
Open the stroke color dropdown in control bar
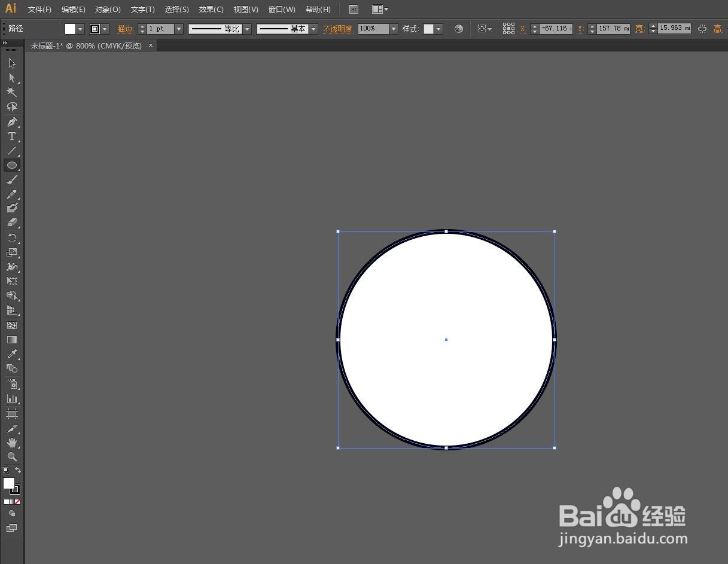[x=105, y=29]
